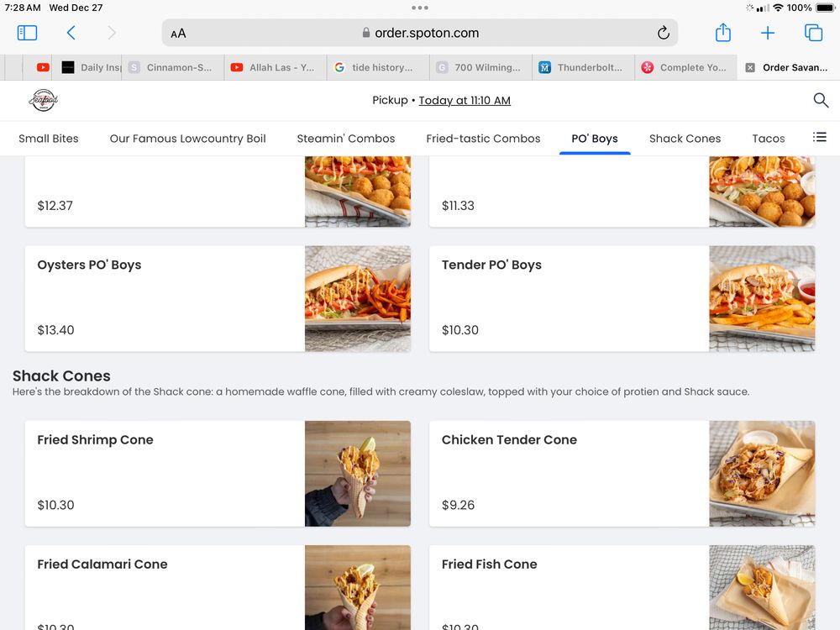The height and width of the screenshot is (630, 840).
Task: Tap the Chicken Tender Cone photo
Action: (763, 474)
